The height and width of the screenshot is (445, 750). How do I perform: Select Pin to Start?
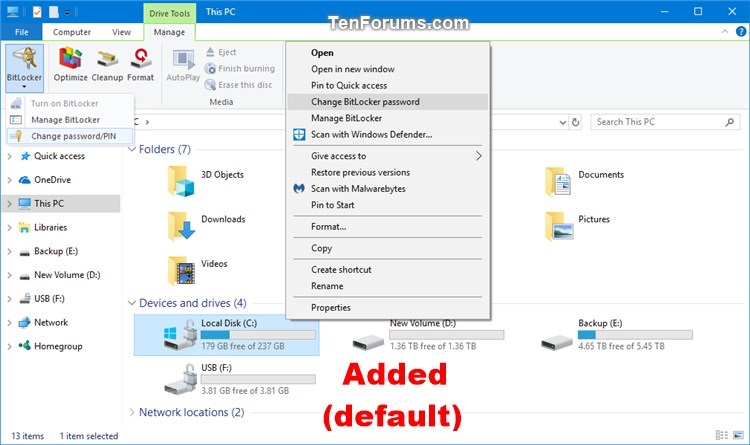(388, 205)
